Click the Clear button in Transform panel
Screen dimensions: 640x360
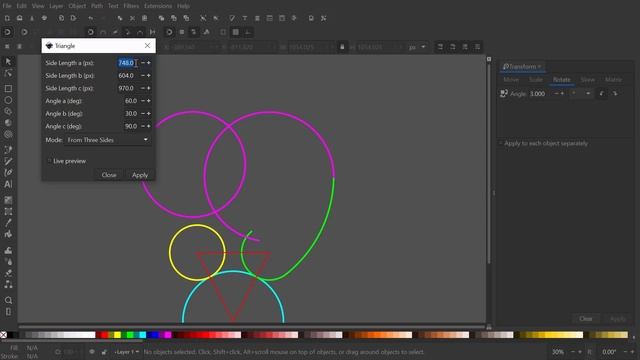(586, 319)
